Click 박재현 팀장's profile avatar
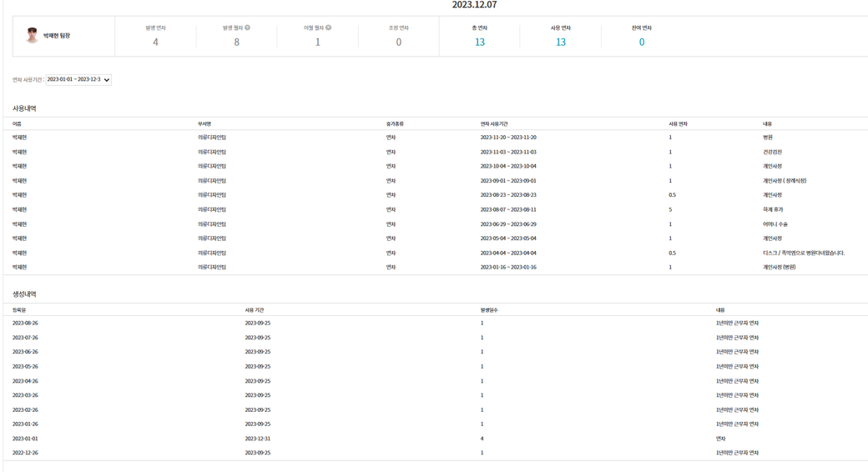Screen dimensions: 868x472 32,35
